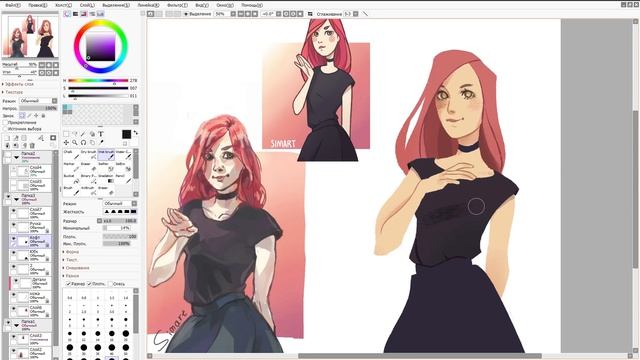Toggle the straight line drawing mode icon

coord(365,14)
